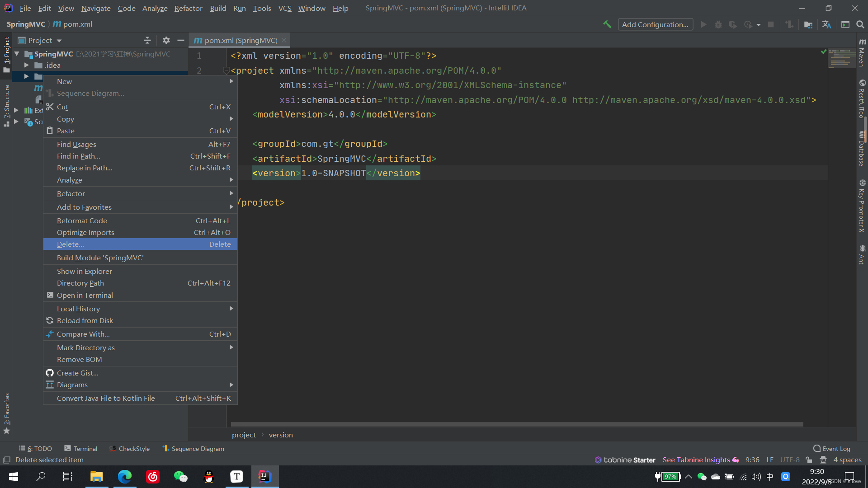Open the Terminal tool window button
Image resolution: width=868 pixels, height=488 pixels.
coord(81,449)
